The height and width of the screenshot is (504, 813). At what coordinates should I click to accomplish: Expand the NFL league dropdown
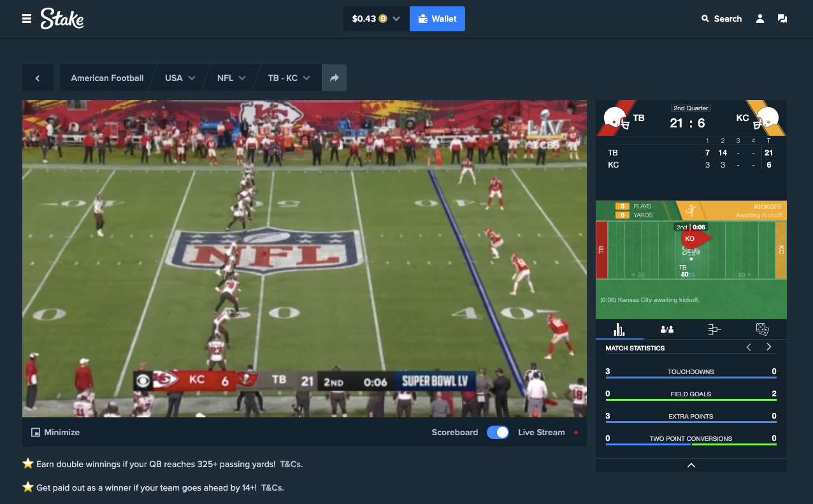click(x=231, y=78)
